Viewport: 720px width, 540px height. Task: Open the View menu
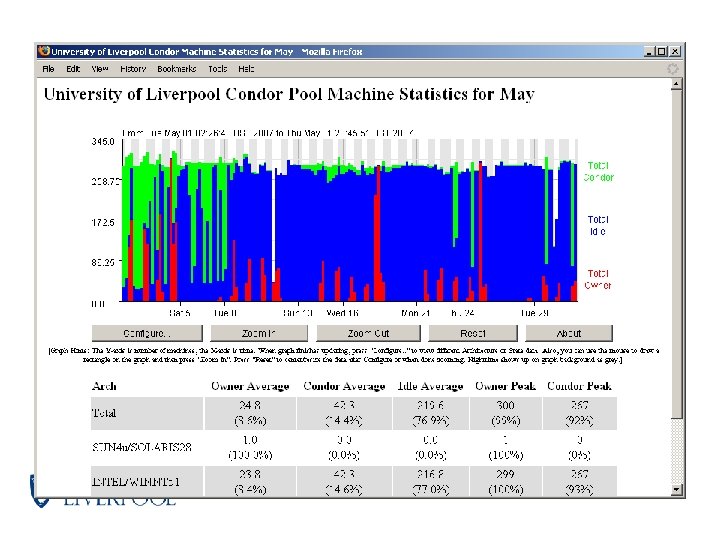point(100,69)
